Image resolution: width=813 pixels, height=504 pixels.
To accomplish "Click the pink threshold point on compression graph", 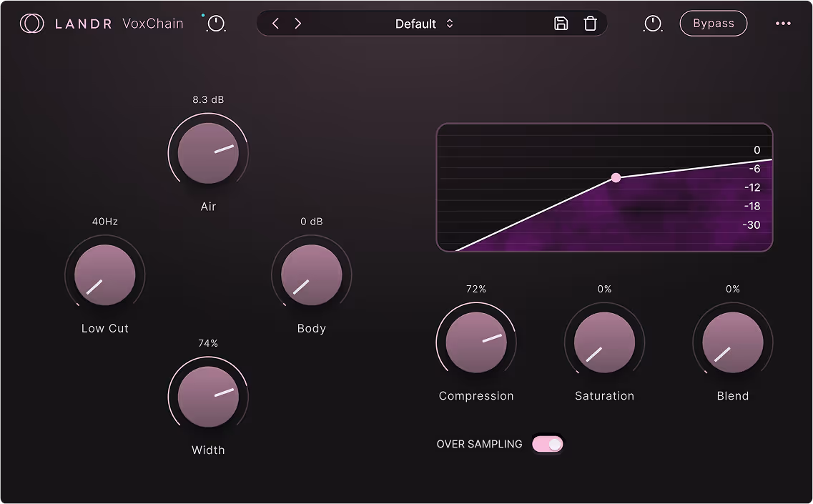I will [616, 178].
